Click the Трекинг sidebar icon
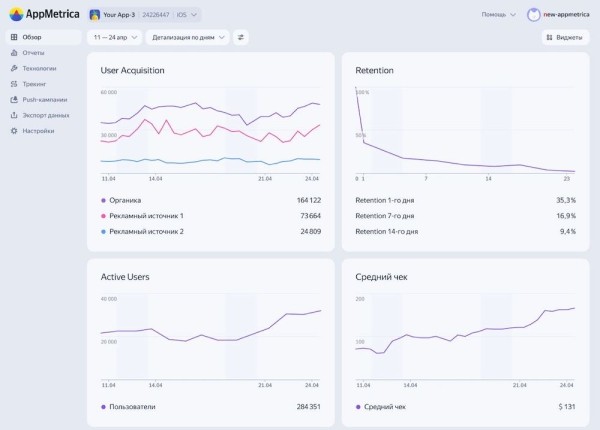 tap(13, 84)
